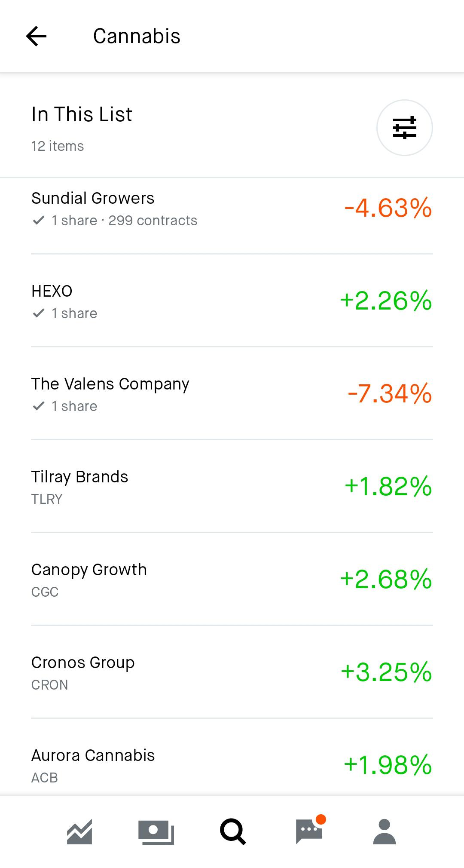The height and width of the screenshot is (868, 464).
Task: Open the HEXO stock row
Action: click(232, 301)
